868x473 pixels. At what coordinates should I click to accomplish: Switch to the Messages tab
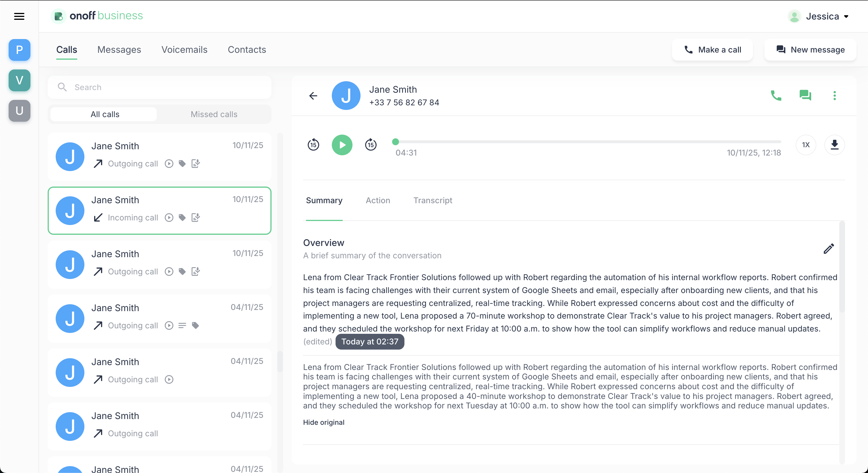[x=119, y=50]
